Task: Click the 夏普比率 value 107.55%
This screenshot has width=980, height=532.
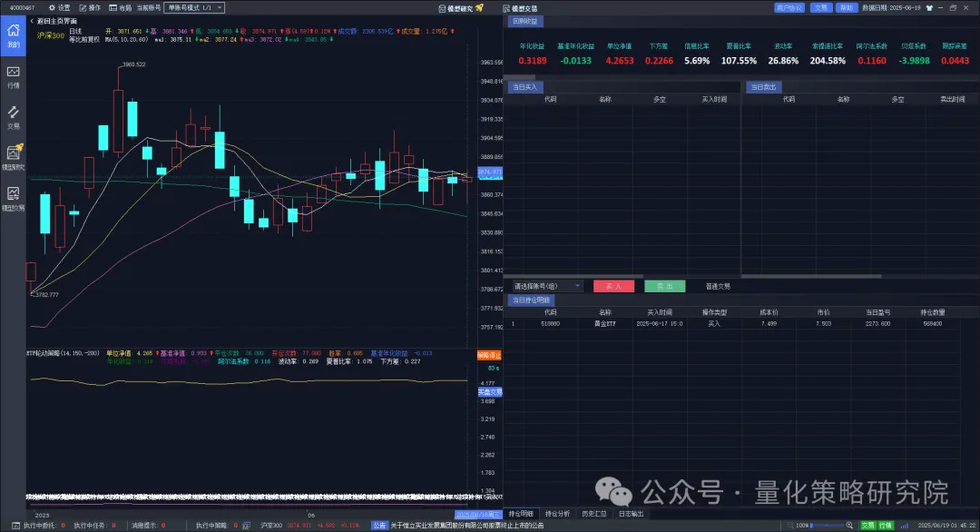Action: click(x=739, y=61)
